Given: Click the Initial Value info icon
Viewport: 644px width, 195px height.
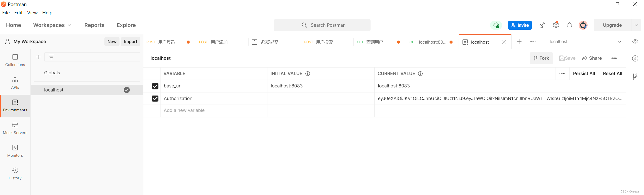Looking at the screenshot, I should point(308,74).
